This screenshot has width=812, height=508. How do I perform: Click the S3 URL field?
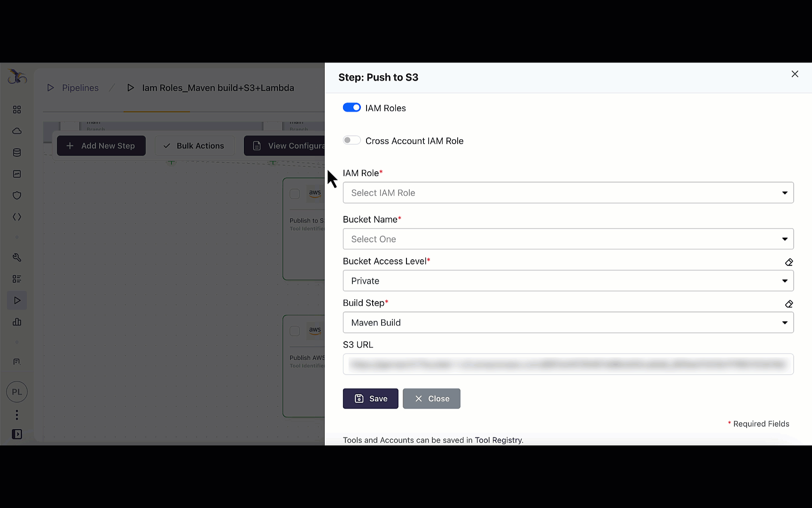(x=568, y=364)
